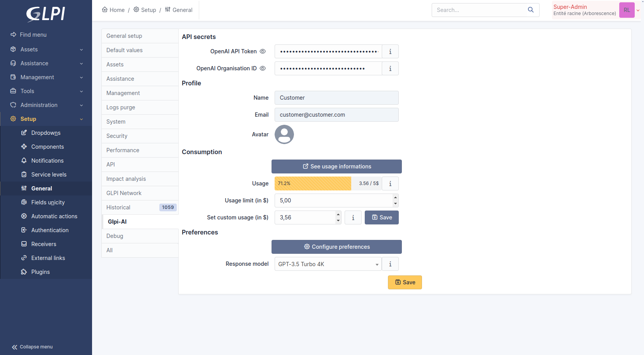Click the yellow Save button
The height and width of the screenshot is (355, 644).
pyautogui.click(x=405, y=282)
